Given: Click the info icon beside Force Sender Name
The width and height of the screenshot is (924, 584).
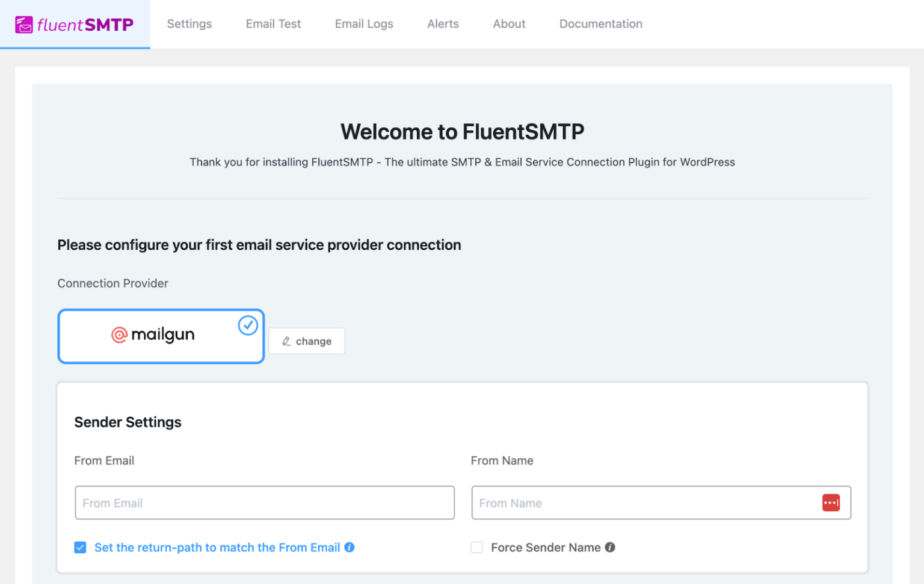Looking at the screenshot, I should click(x=609, y=547).
